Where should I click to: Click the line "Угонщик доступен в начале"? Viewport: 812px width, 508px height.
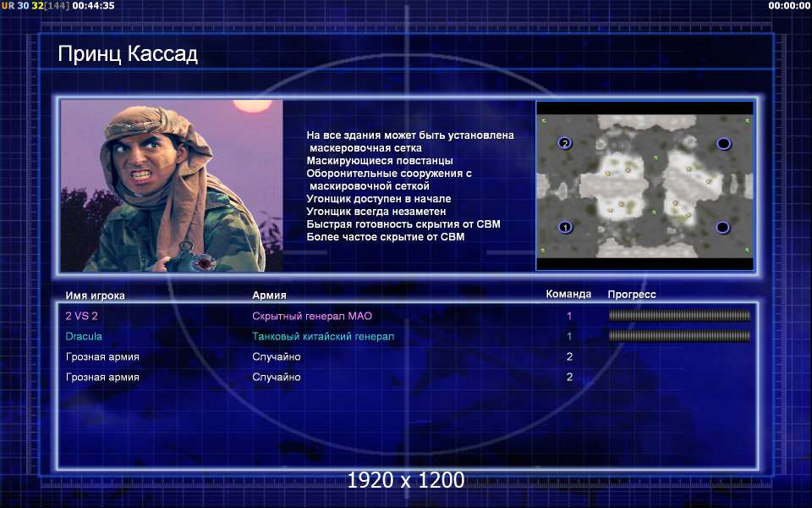click(x=379, y=198)
